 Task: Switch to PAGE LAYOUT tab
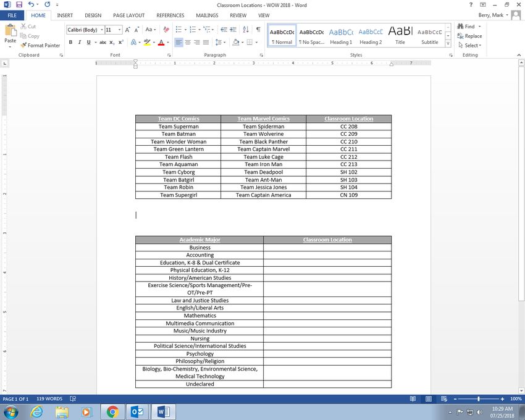[x=128, y=15]
